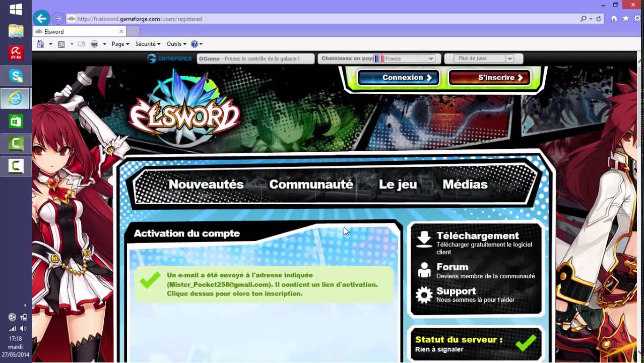
Task: Click the network signal tray icon
Action: tap(12, 328)
